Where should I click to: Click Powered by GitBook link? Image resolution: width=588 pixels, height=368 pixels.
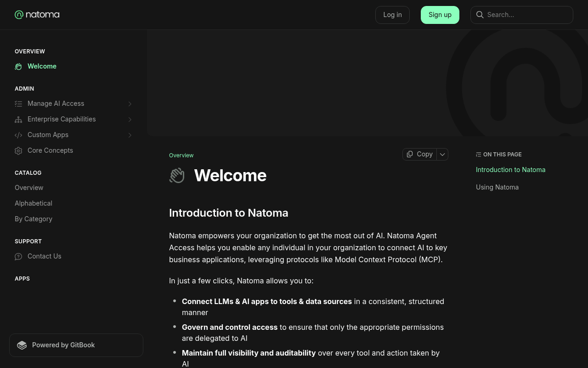click(76, 345)
